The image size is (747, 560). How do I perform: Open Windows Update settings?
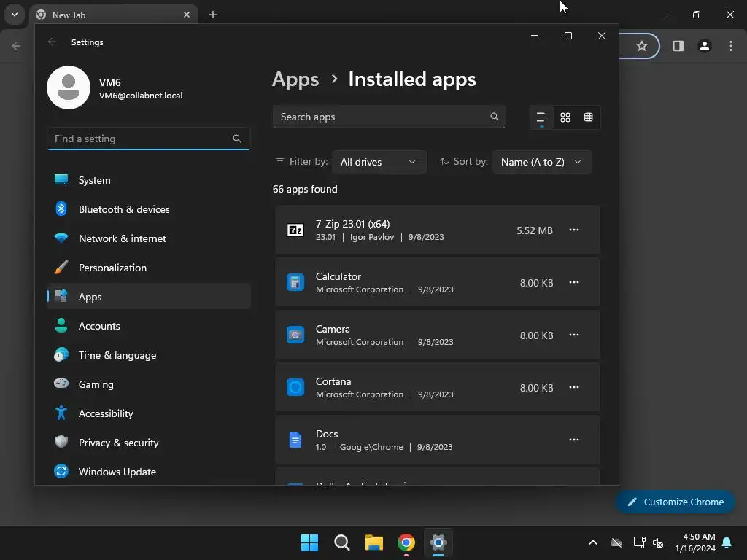[x=149, y=472]
